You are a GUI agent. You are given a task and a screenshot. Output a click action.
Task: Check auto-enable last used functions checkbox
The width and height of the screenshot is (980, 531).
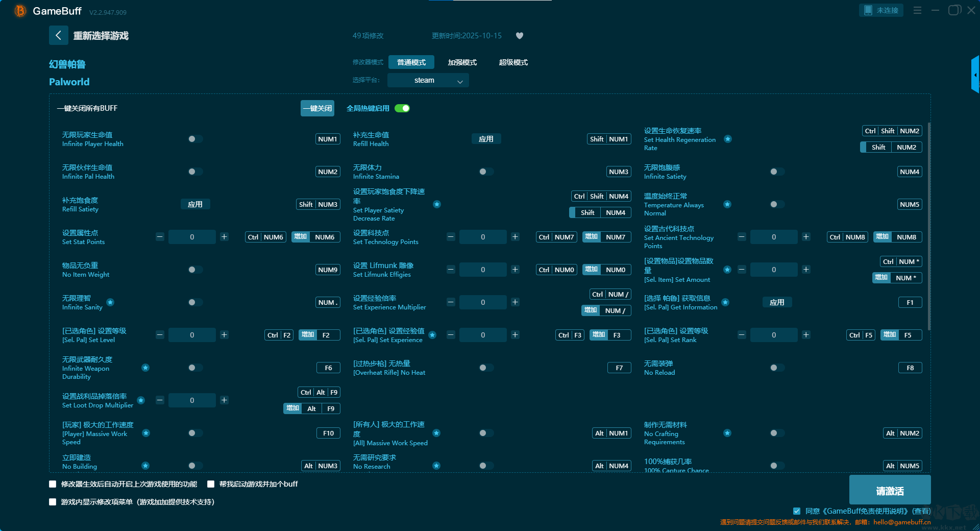click(x=53, y=484)
